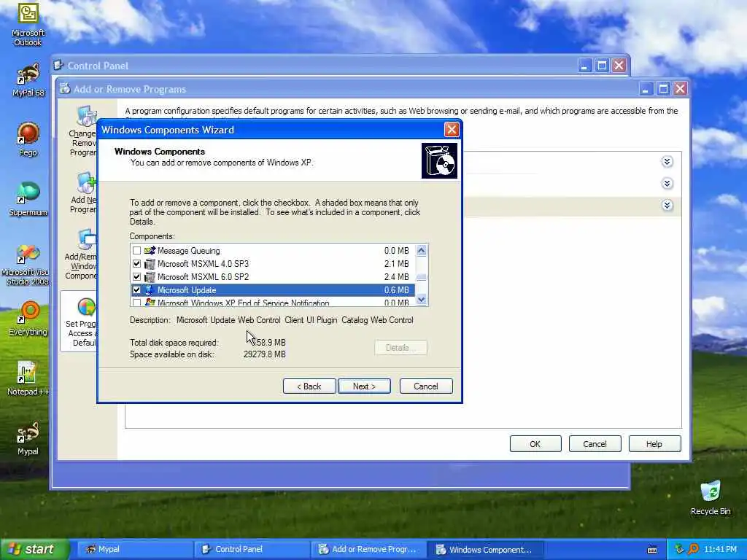Click Back in the Components Wizard
This screenshot has height=560, width=747.
[309, 386]
